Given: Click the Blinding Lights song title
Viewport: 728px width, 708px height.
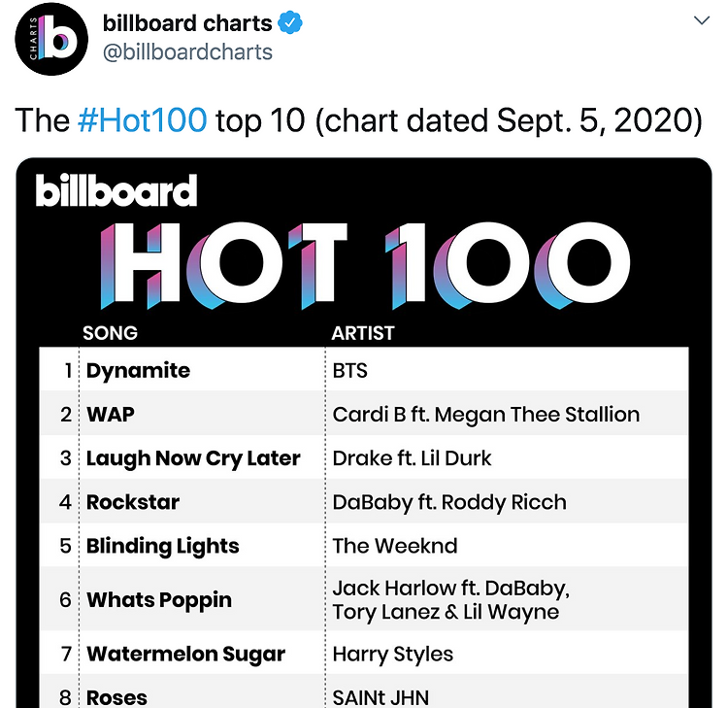Looking at the screenshot, I should point(162,546).
